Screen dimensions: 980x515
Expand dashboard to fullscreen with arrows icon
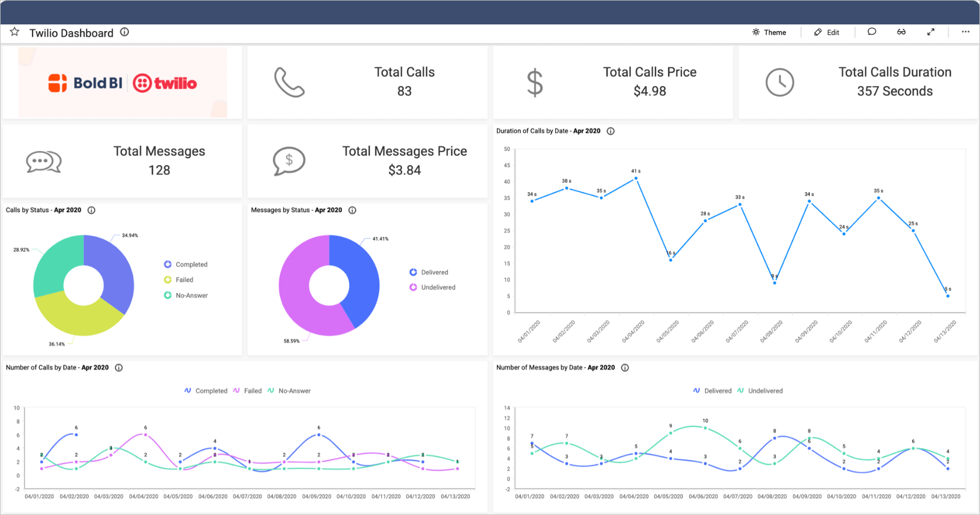931,32
